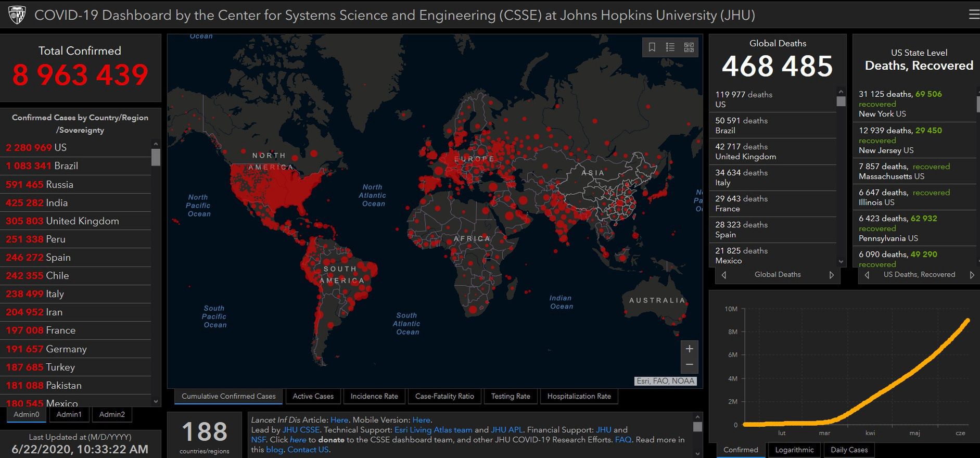Screen dimensions: 980x458
Task: Click '119 977 deaths US' entry
Action: click(x=773, y=99)
